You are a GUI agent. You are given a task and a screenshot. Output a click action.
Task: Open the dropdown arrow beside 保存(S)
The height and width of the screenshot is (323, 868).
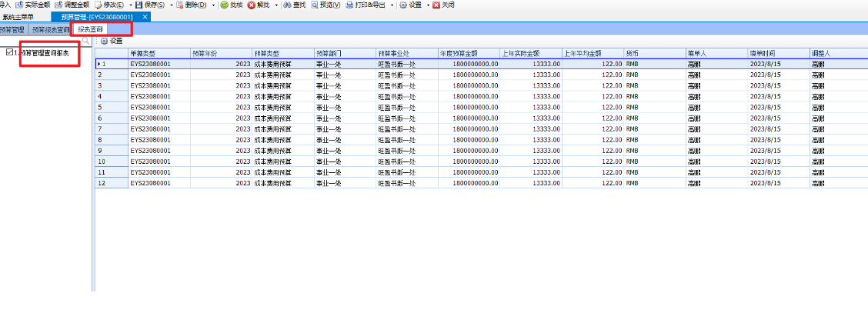[x=171, y=5]
